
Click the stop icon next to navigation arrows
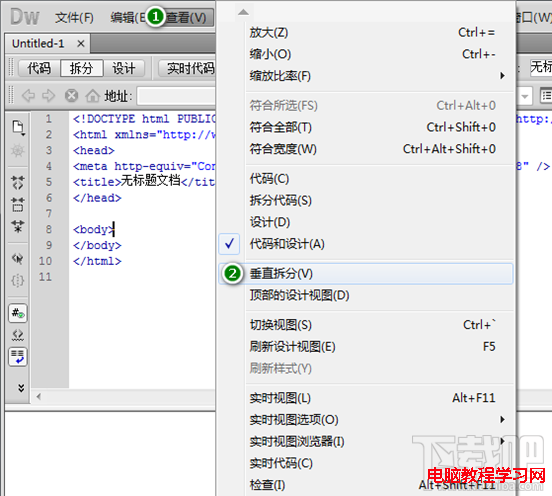71,95
